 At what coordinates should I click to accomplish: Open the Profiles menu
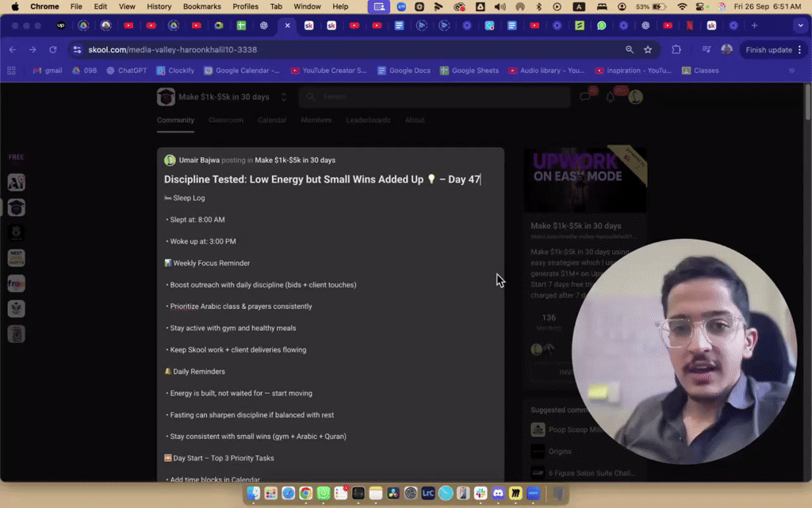click(x=246, y=6)
